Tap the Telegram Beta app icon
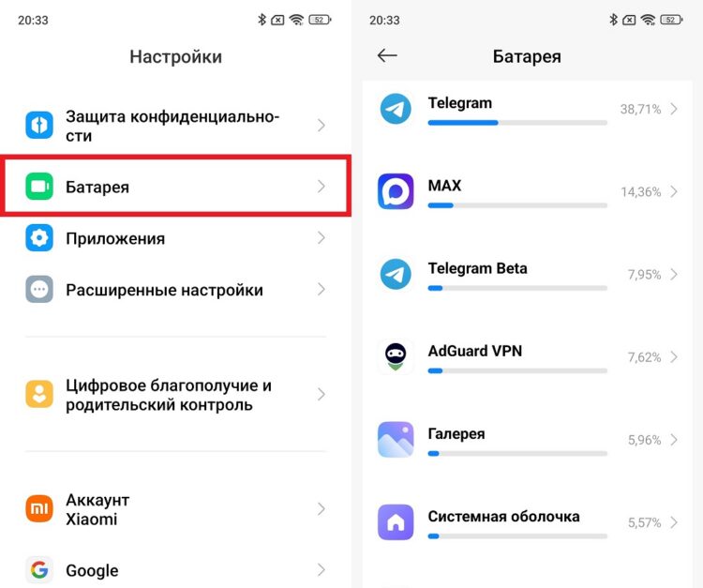The image size is (703, 588). [396, 274]
